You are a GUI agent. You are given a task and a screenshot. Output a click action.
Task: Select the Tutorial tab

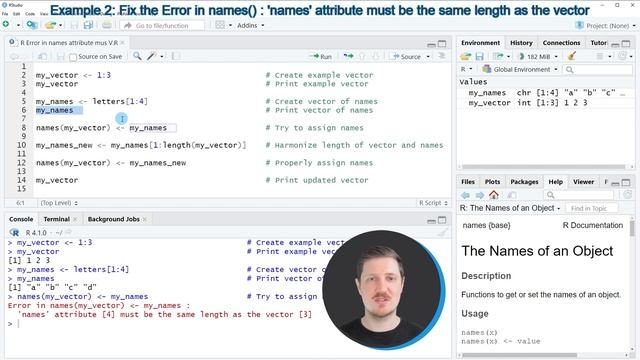[599, 42]
